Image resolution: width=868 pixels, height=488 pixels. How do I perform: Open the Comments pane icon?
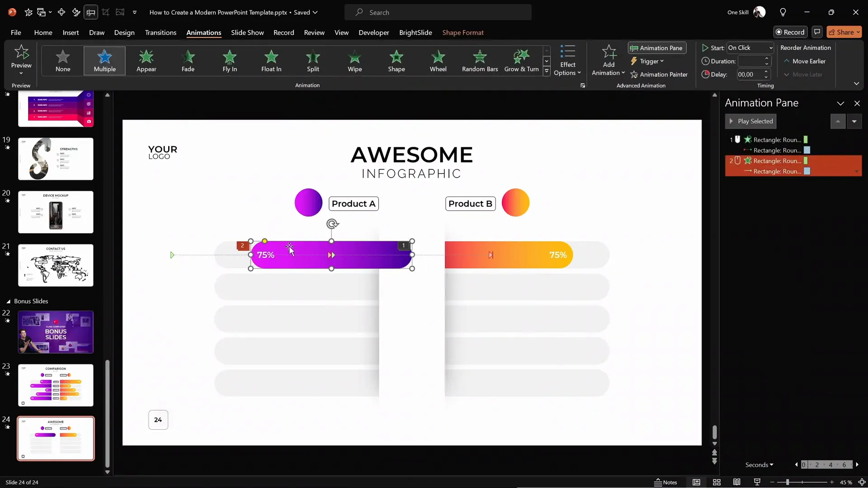click(x=817, y=32)
